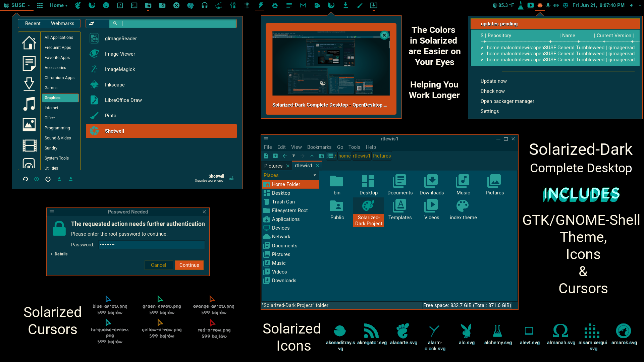This screenshot has height=362, width=644.
Task: Open the weather indicator showing 85.3 °F
Action: tap(503, 5)
